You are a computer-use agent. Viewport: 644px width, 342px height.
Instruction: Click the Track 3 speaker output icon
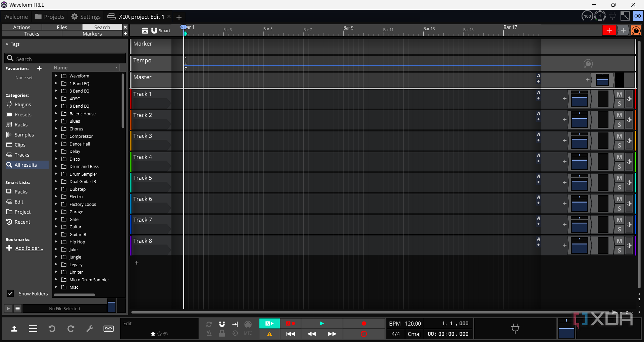[629, 141]
